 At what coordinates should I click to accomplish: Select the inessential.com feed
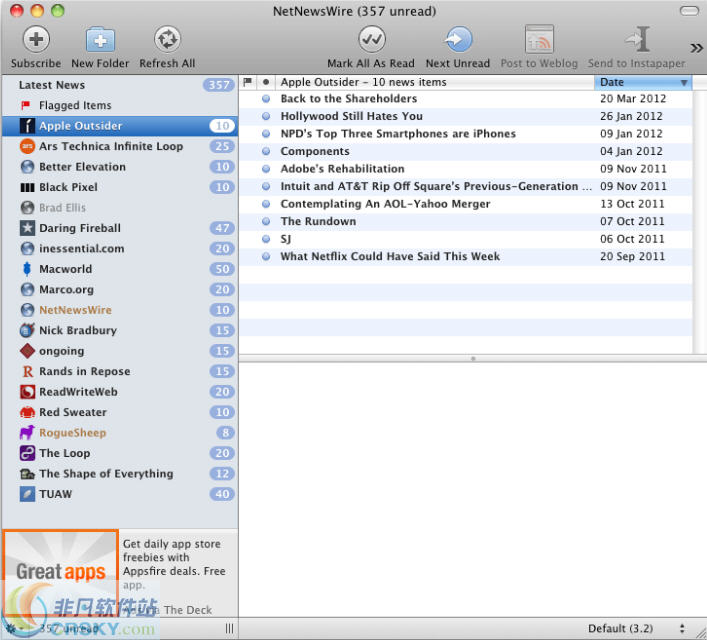coord(120,249)
